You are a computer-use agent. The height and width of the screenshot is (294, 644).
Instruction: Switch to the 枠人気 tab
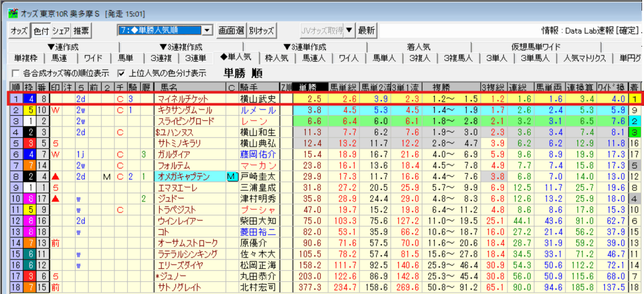277,59
